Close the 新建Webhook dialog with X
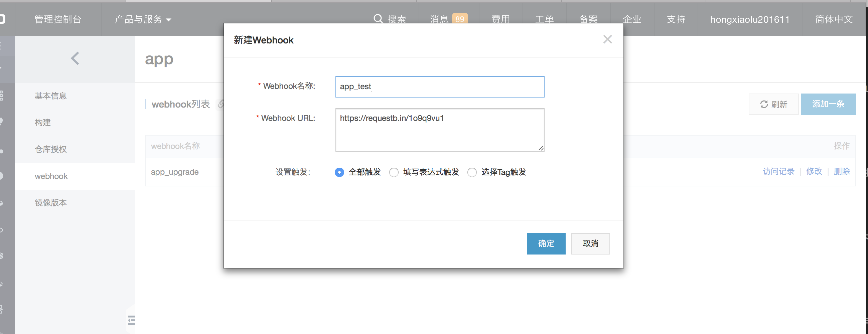The image size is (868, 334). 607,39
